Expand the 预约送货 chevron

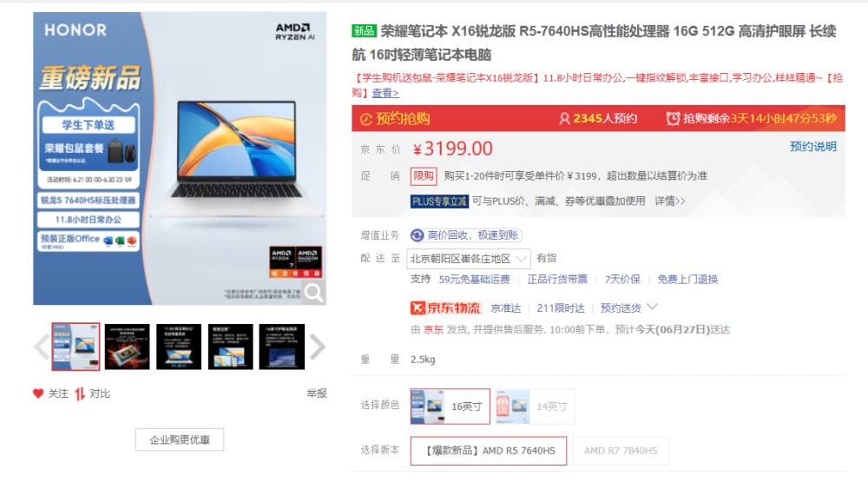(652, 307)
